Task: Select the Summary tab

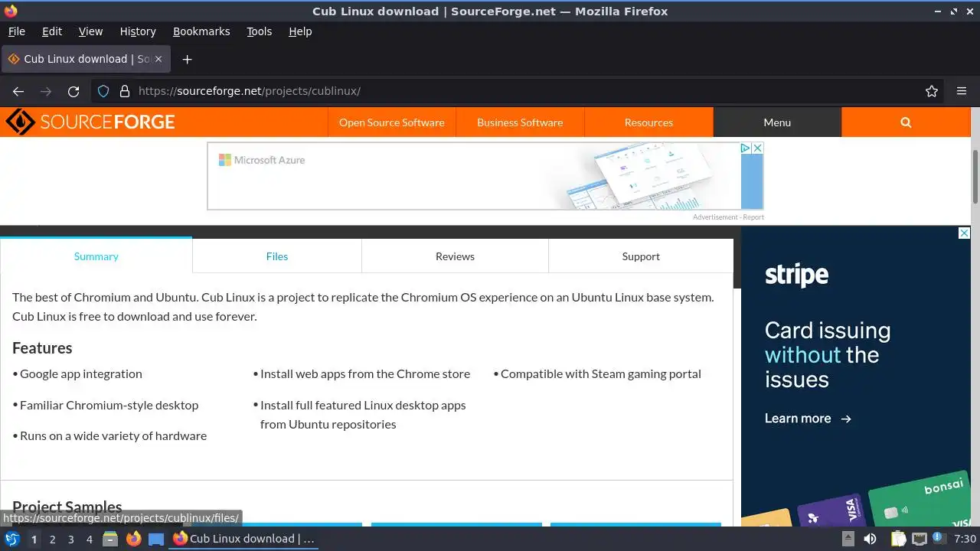Action: (96, 256)
